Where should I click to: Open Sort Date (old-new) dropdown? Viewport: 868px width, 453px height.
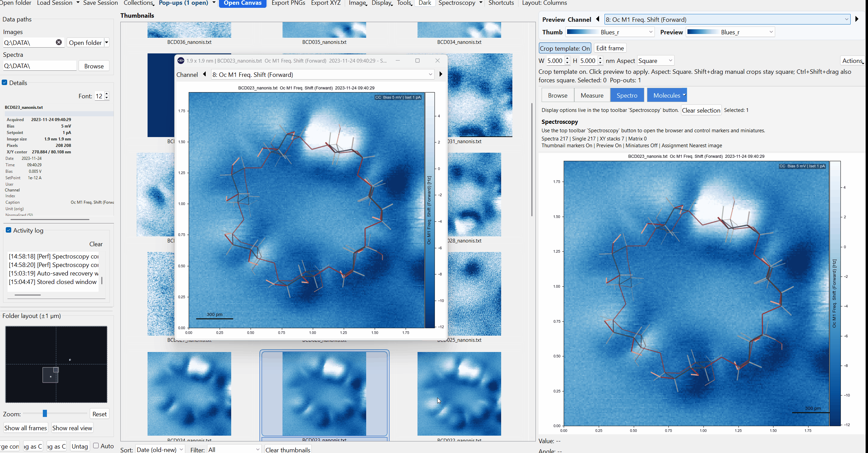click(160, 449)
